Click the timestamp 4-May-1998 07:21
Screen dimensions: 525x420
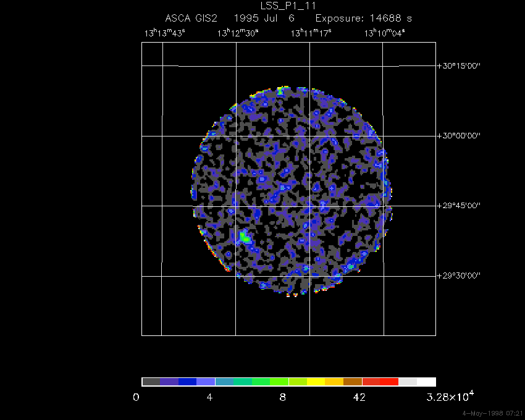point(492,413)
